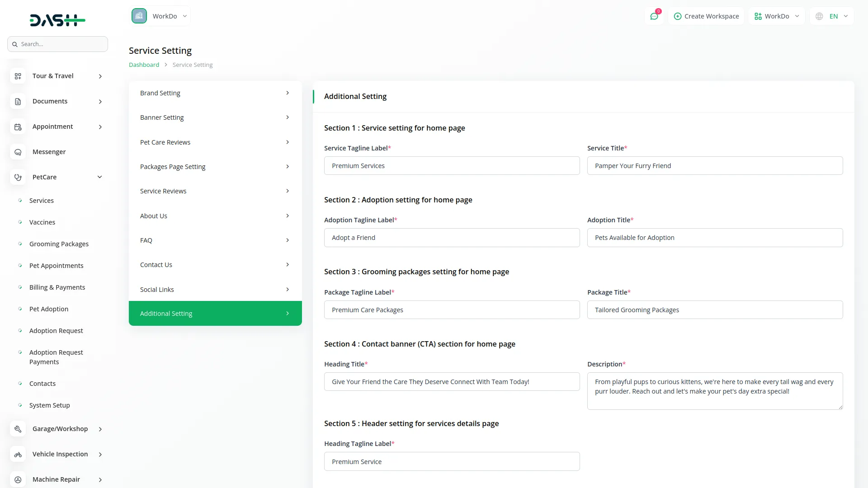Click the Documents sidebar icon
The width and height of the screenshot is (868, 488).
coord(18,102)
